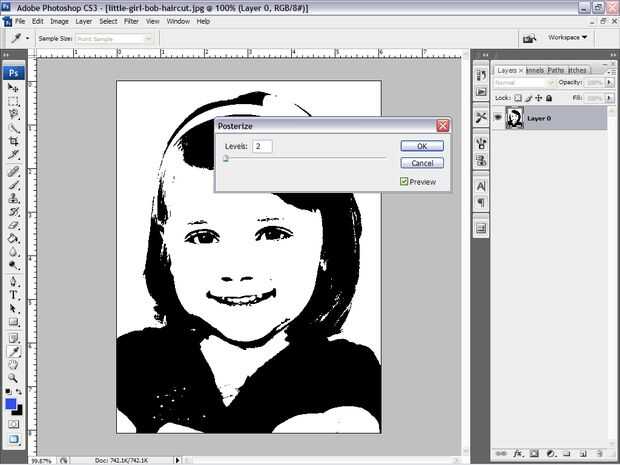Image resolution: width=620 pixels, height=465 pixels.
Task: Select the Rectangular Marquee tool
Action: [13, 101]
